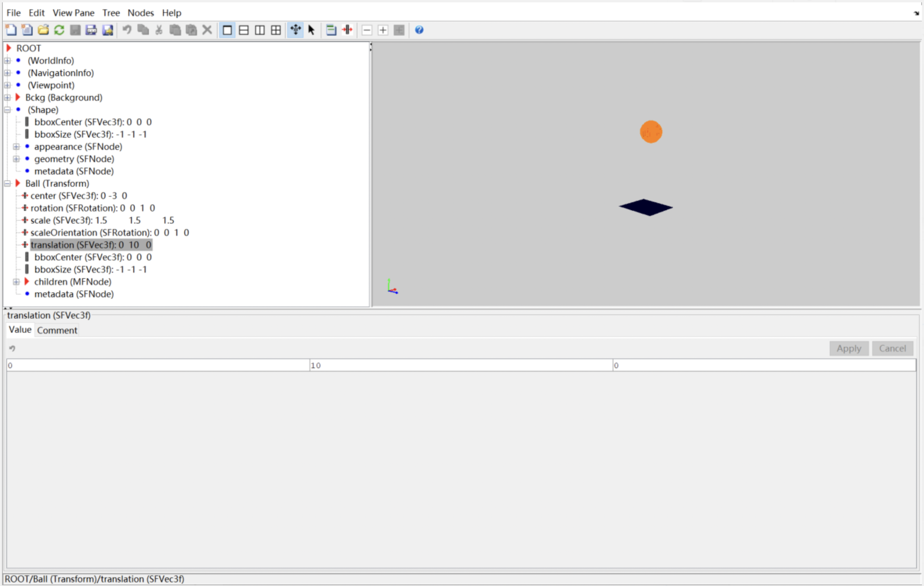Expand the children (MFNode) item
Image resolution: width=924 pixels, height=586 pixels.
click(x=16, y=282)
